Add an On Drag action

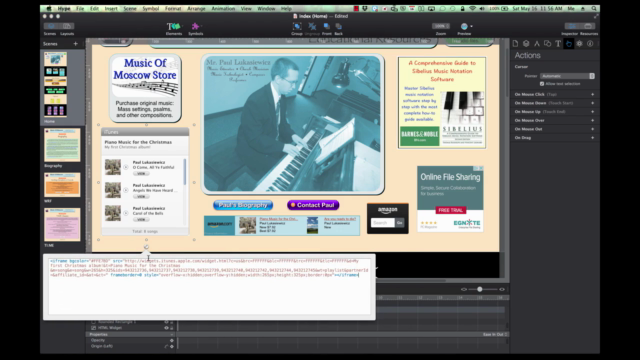coord(592,138)
